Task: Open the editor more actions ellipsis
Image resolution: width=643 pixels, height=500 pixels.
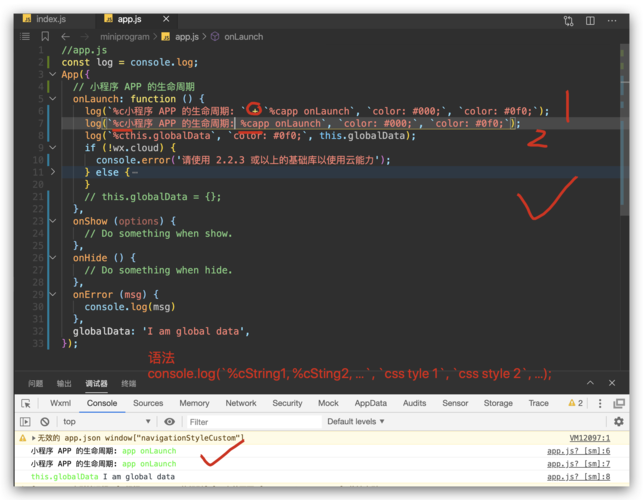Action: tap(612, 21)
